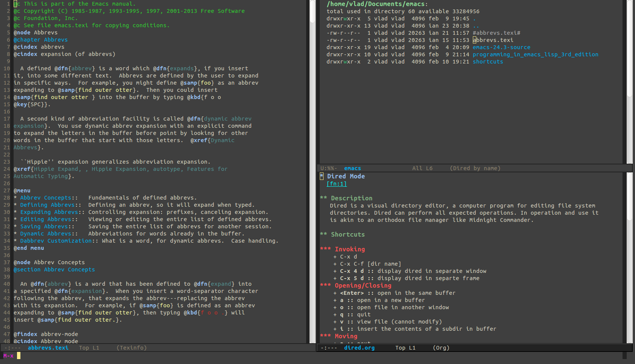This screenshot has height=364, width=635.
Task: Click the @section Abbrev Concepts line
Action: (54, 270)
